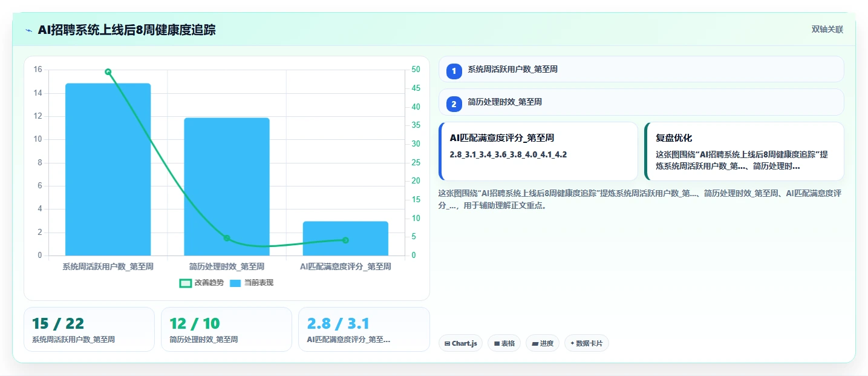Open list row 简历处理时效_第至周
Screen dimensions: 868x376
pos(641,102)
